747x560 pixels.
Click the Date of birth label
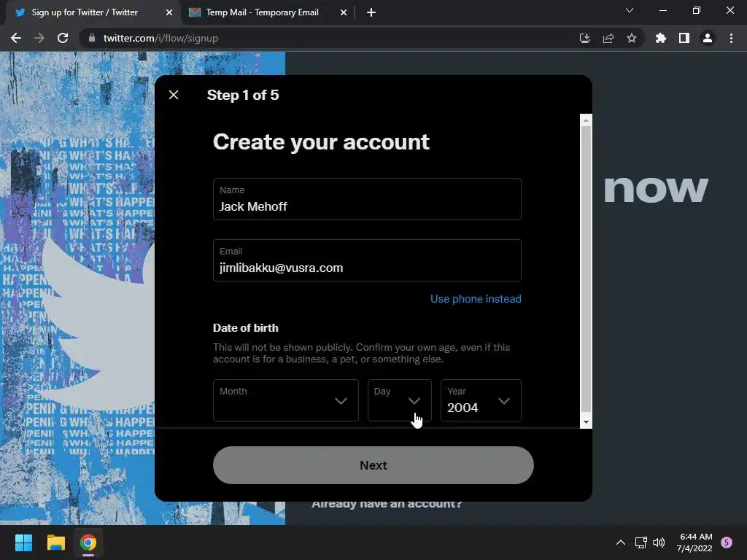(x=245, y=327)
